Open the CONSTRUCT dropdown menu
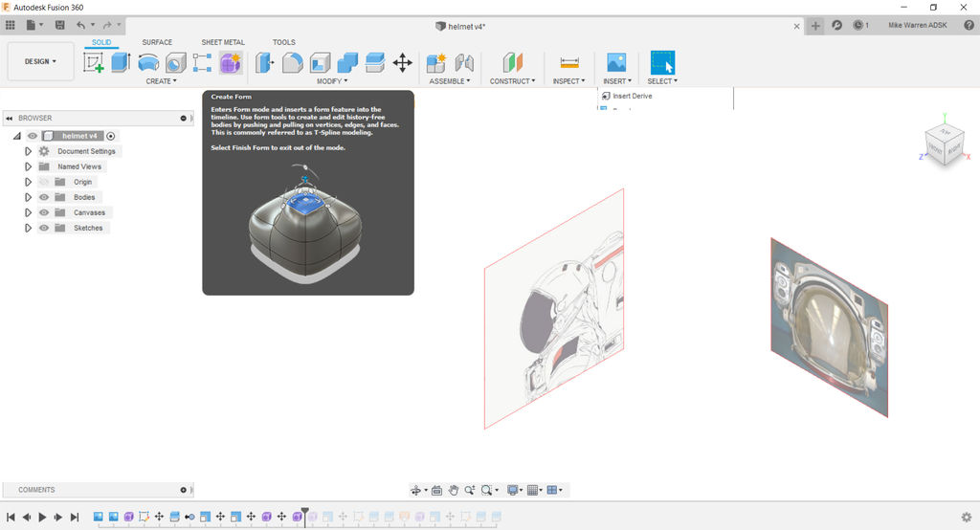This screenshot has width=980, height=530. (x=513, y=81)
